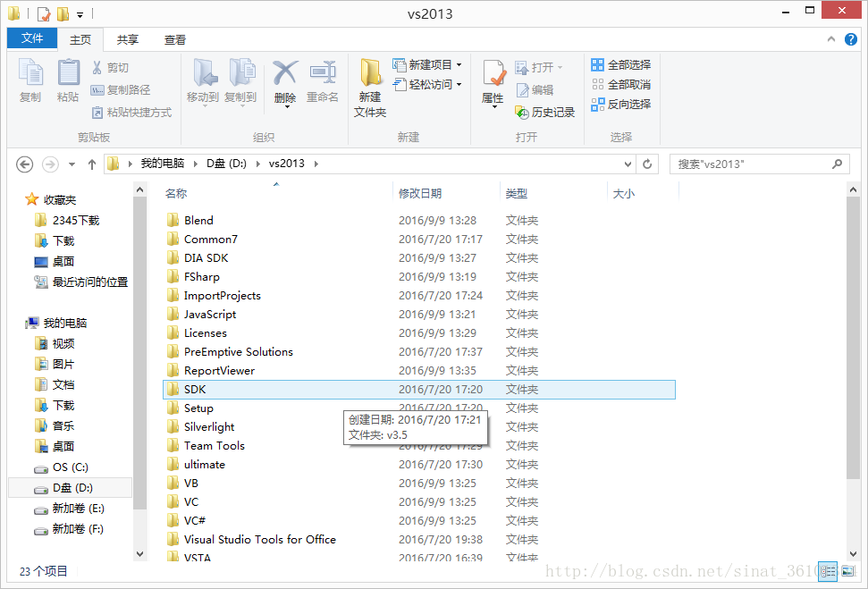Open New item (新建项目) dropdown
The height and width of the screenshot is (589, 868).
(426, 64)
